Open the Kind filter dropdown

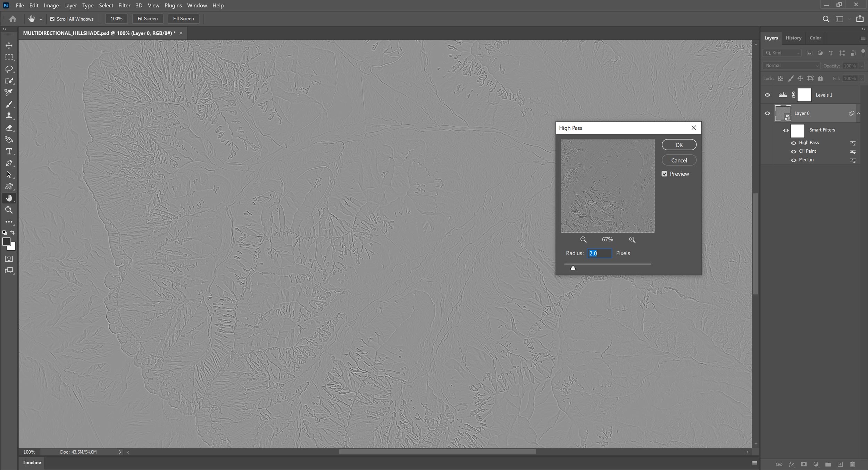782,53
